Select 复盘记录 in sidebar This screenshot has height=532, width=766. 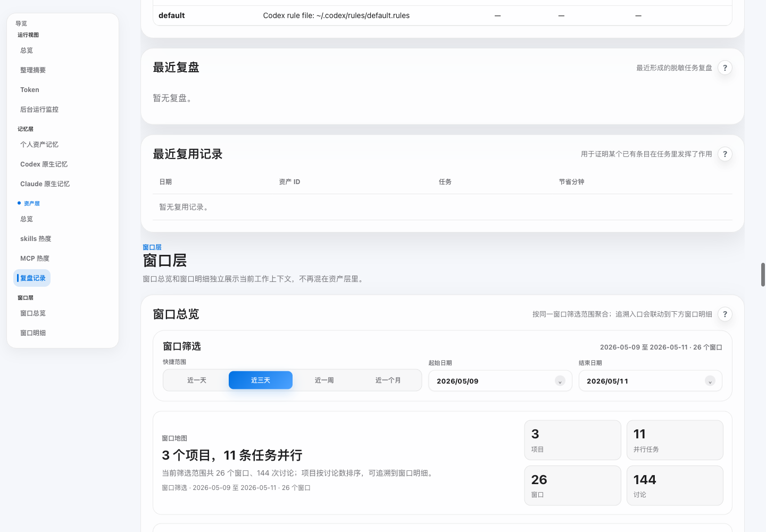click(x=32, y=278)
